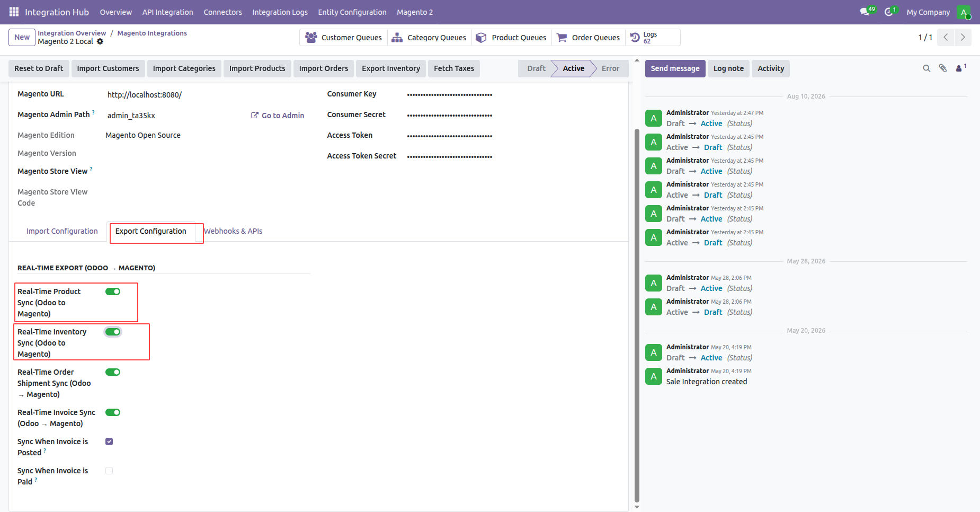Click Import Customers
Screen dimensions: 980x512
click(108, 68)
